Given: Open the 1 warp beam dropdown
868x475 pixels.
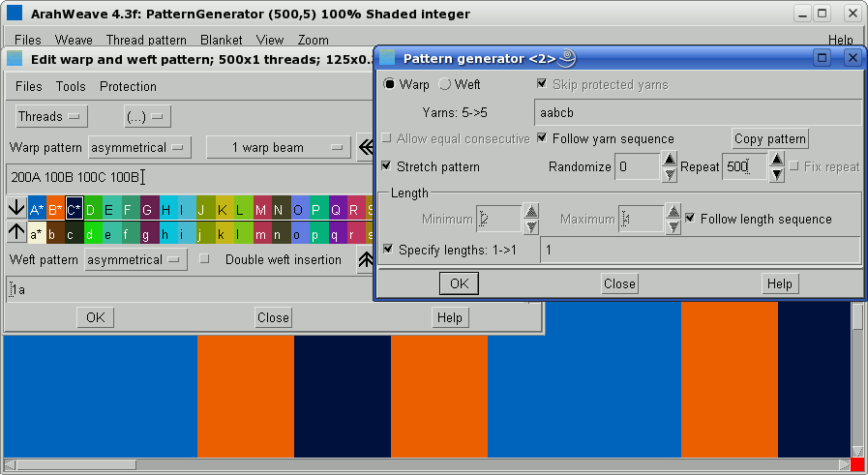Looking at the screenshot, I should click(x=279, y=148).
